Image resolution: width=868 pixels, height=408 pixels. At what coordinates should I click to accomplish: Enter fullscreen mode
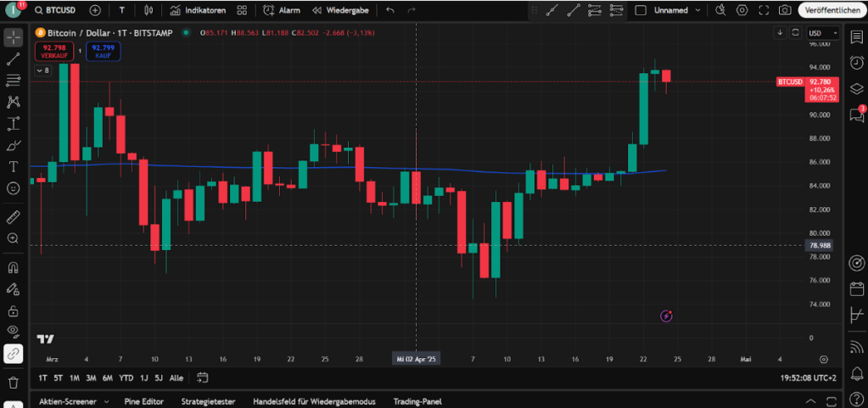coord(764,10)
